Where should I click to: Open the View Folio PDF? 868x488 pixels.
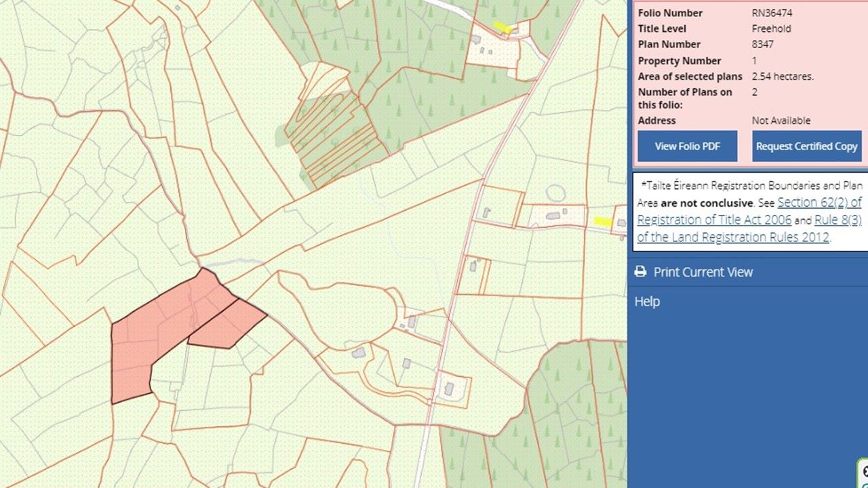(x=687, y=146)
